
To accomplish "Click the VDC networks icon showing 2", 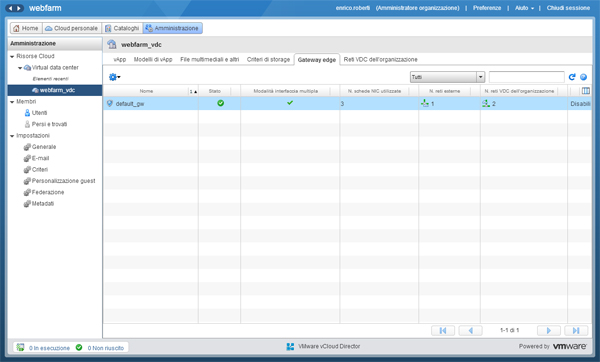I will coord(486,103).
